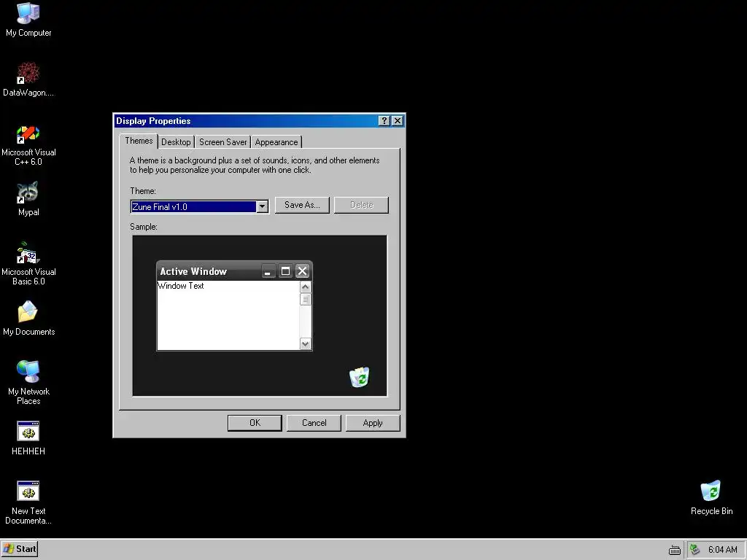Image resolution: width=747 pixels, height=560 pixels.
Task: Close the Display Properties dialog
Action: point(398,121)
